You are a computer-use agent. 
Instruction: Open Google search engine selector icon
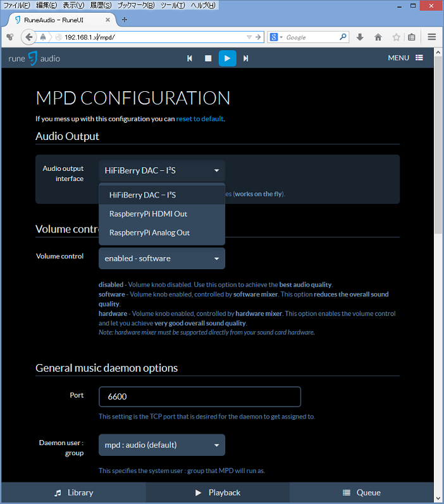click(276, 37)
